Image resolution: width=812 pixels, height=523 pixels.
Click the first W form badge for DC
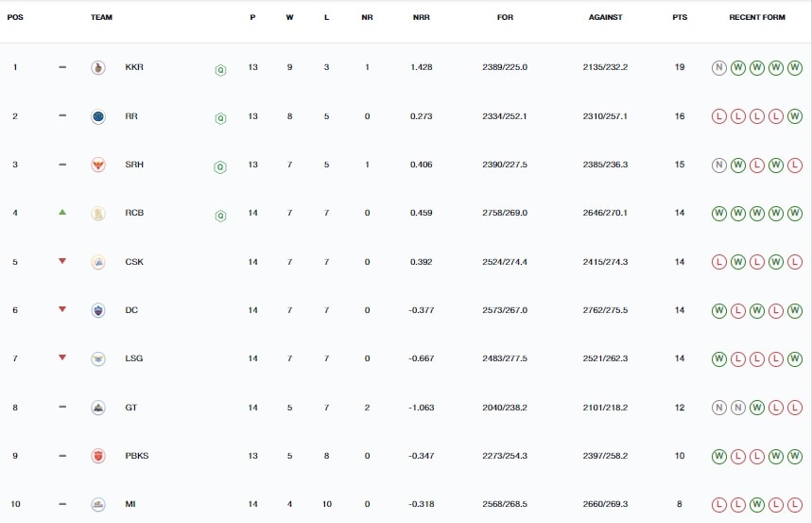(x=718, y=311)
